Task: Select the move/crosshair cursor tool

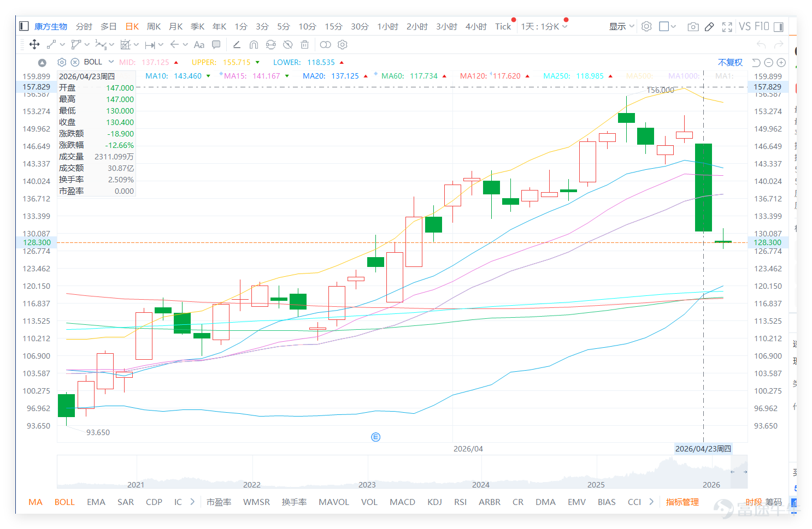Action: click(x=34, y=45)
